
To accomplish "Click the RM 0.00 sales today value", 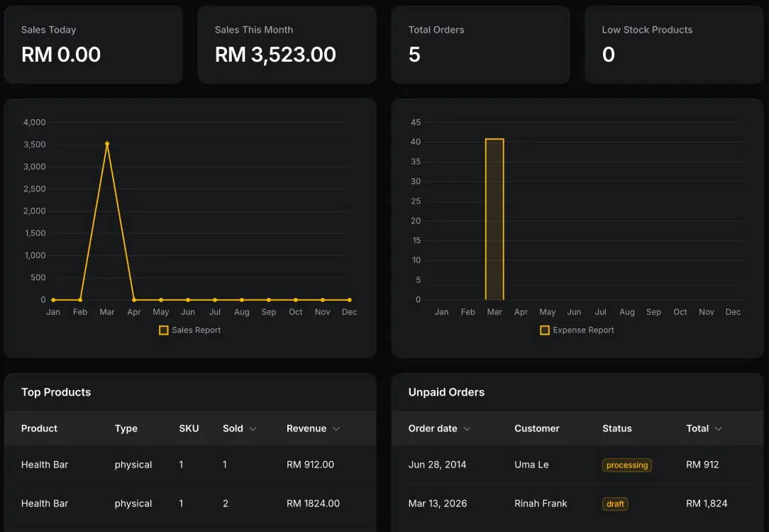I will (61, 55).
